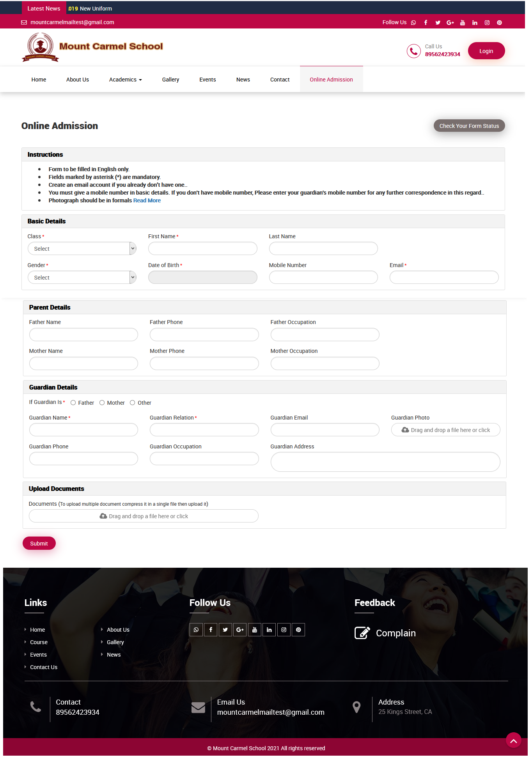This screenshot has height=758, width=532.
Task: Click the phone icon beside Call Us
Action: coord(413,51)
